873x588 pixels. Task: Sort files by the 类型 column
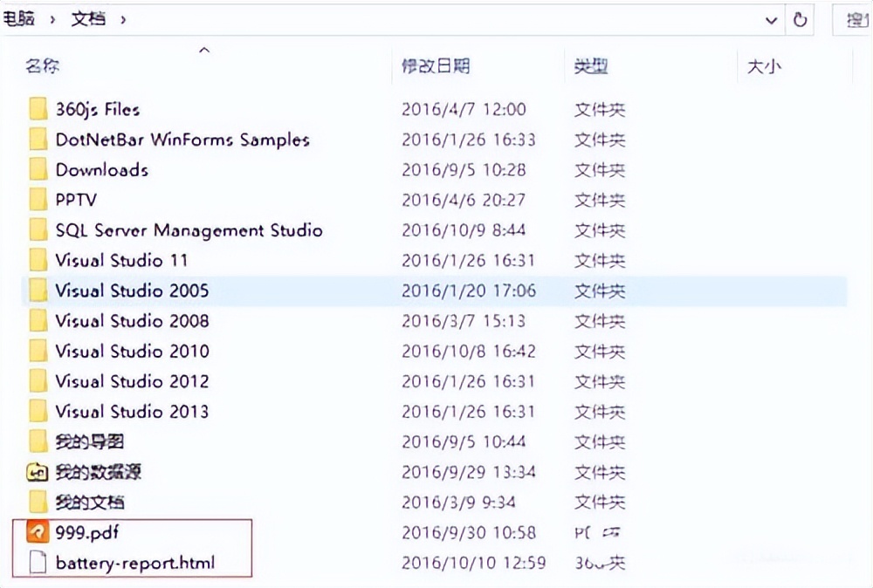(x=592, y=65)
